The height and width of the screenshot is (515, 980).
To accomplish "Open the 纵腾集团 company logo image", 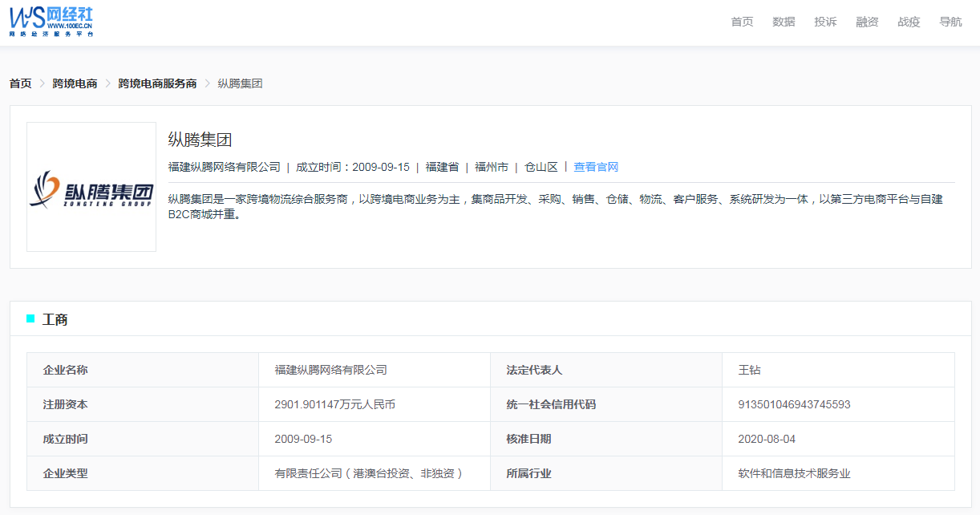I will coord(91,187).
